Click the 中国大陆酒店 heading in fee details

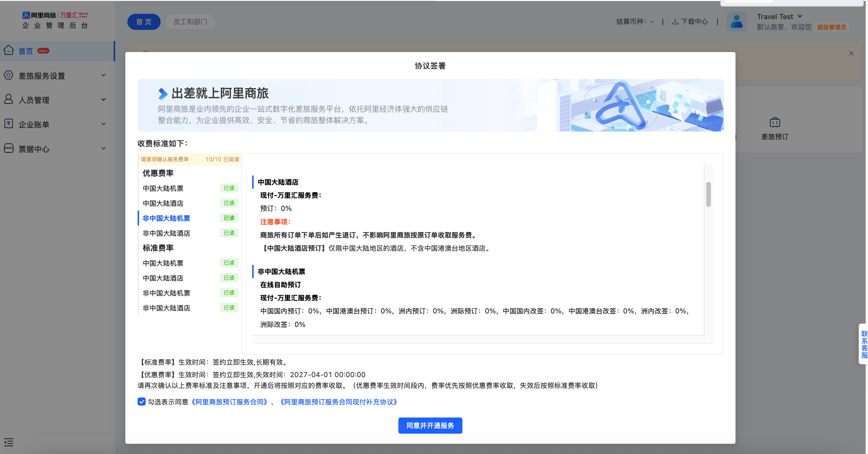(x=278, y=182)
